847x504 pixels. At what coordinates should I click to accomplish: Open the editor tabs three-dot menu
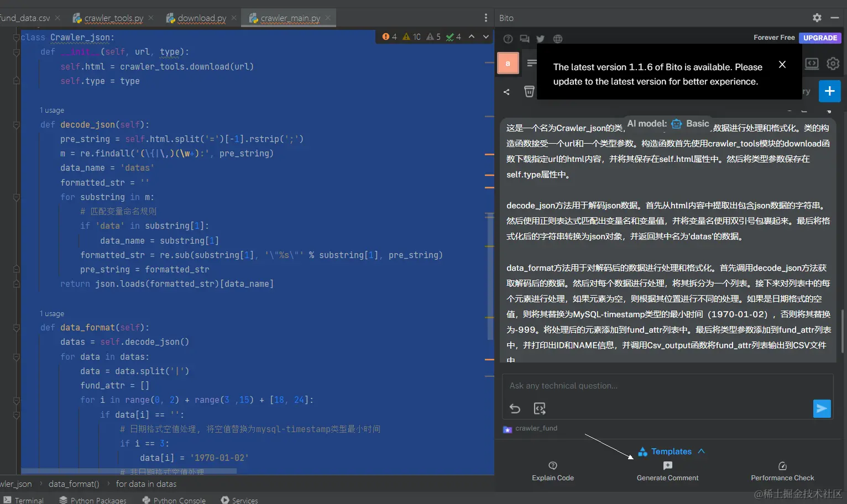point(486,18)
